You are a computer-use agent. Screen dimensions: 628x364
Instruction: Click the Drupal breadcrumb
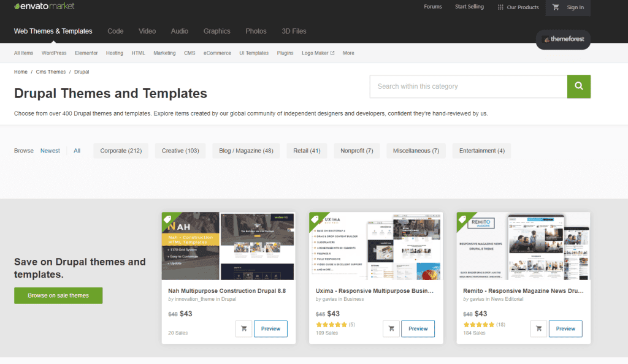pyautogui.click(x=82, y=72)
